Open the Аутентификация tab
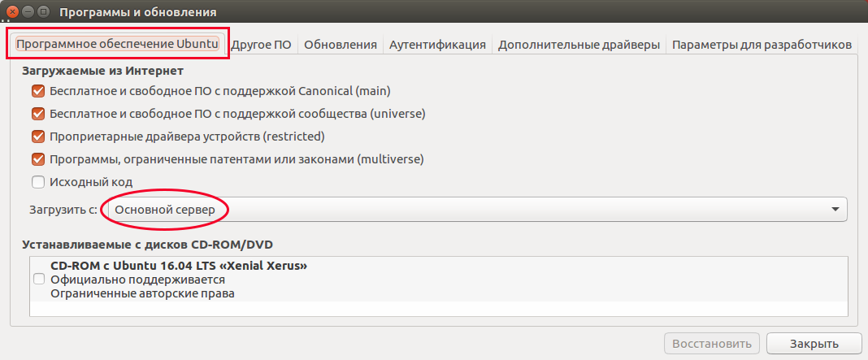Image resolution: width=868 pixels, height=360 pixels. pyautogui.click(x=437, y=45)
